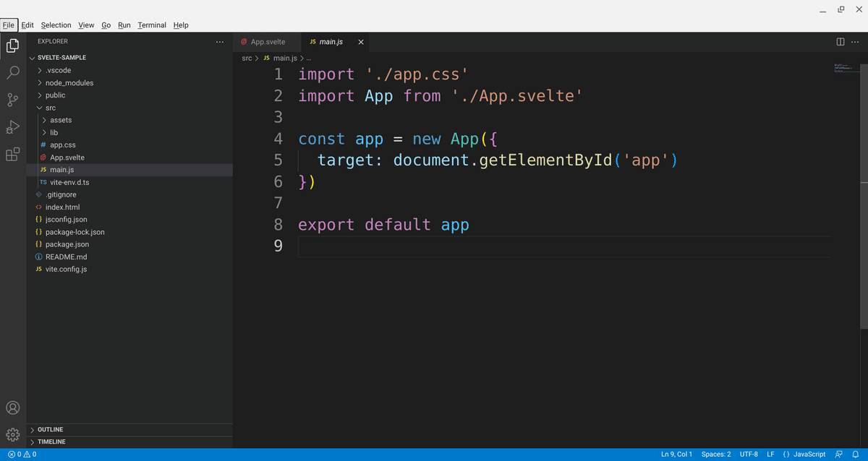Open package.json file
Viewport: 868px width, 461px height.
[x=129, y=244]
